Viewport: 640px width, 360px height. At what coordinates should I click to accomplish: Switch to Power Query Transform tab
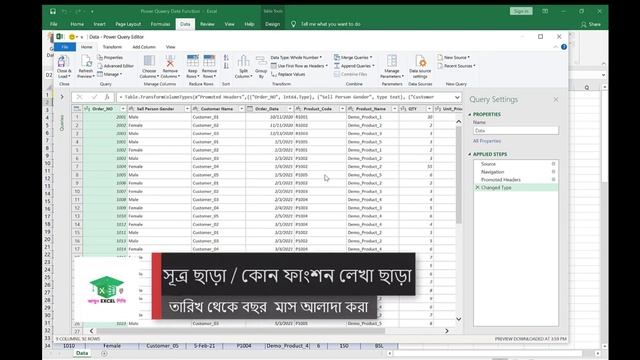112,47
